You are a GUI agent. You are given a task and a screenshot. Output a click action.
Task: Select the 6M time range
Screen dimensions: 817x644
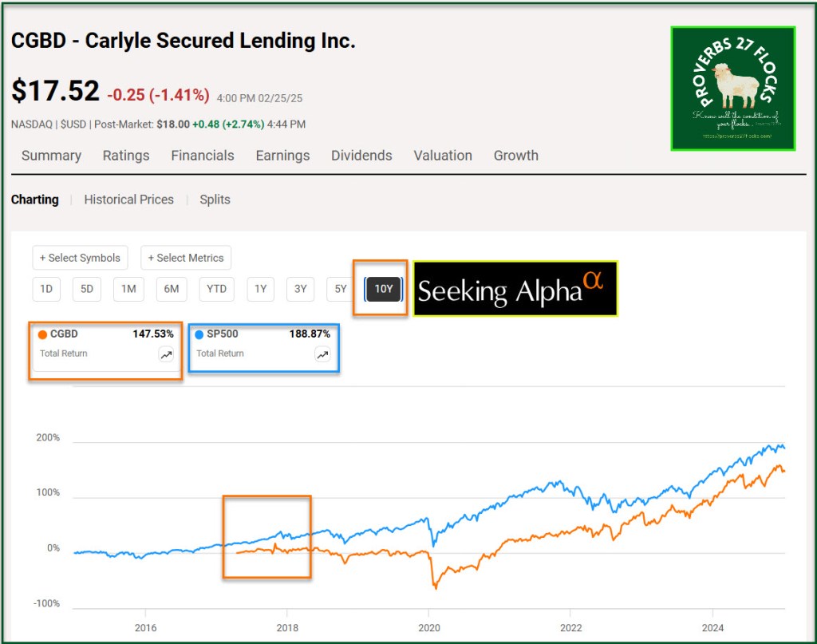(x=172, y=289)
